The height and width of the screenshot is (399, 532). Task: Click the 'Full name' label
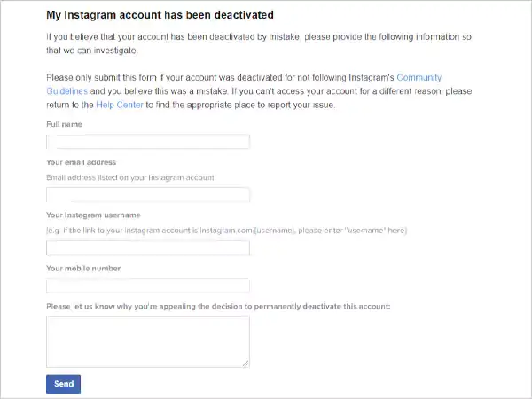tap(64, 124)
